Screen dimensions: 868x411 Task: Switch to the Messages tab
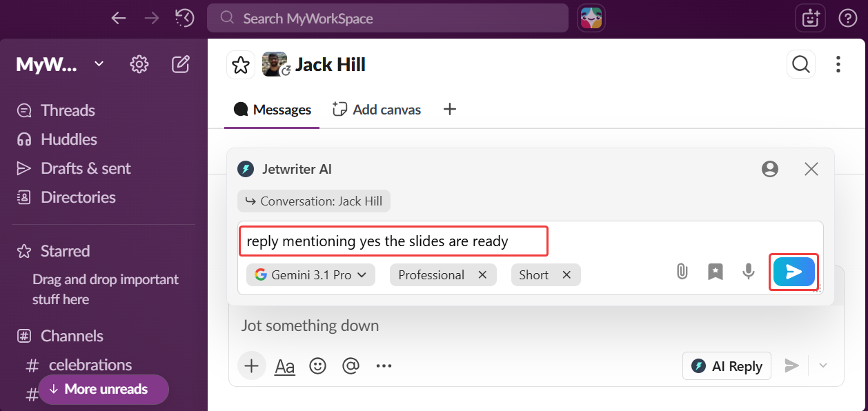coord(273,110)
